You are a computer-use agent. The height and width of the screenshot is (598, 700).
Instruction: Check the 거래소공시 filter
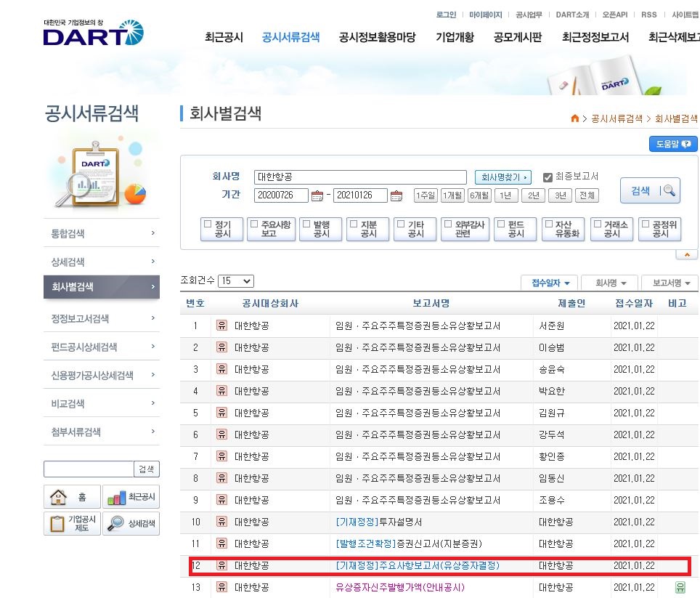598,224
